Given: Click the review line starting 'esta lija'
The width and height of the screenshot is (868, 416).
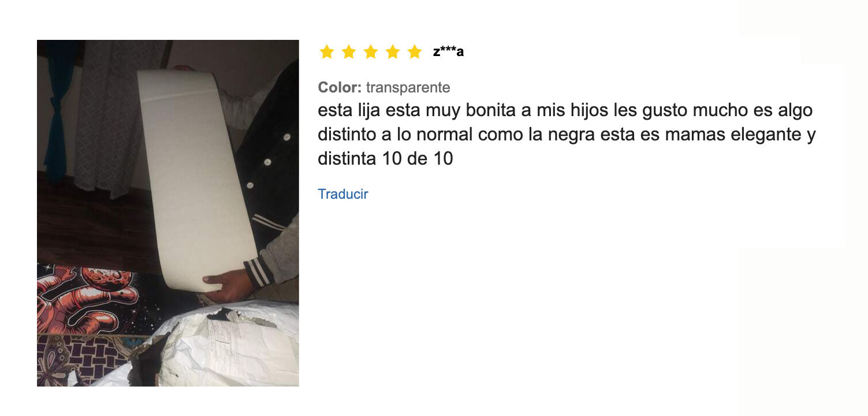Looking at the screenshot, I should coord(565,110).
